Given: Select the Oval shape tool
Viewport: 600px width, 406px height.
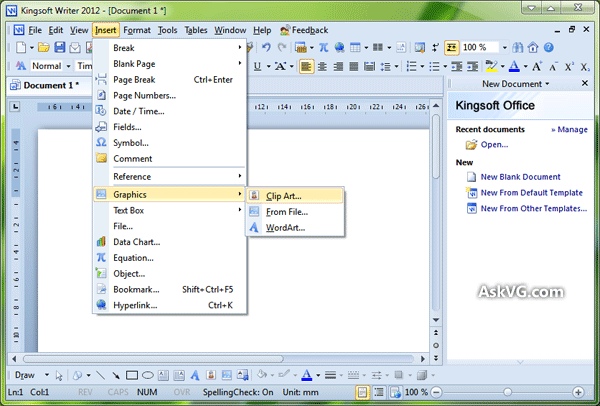Looking at the screenshot, I should click(x=148, y=375).
